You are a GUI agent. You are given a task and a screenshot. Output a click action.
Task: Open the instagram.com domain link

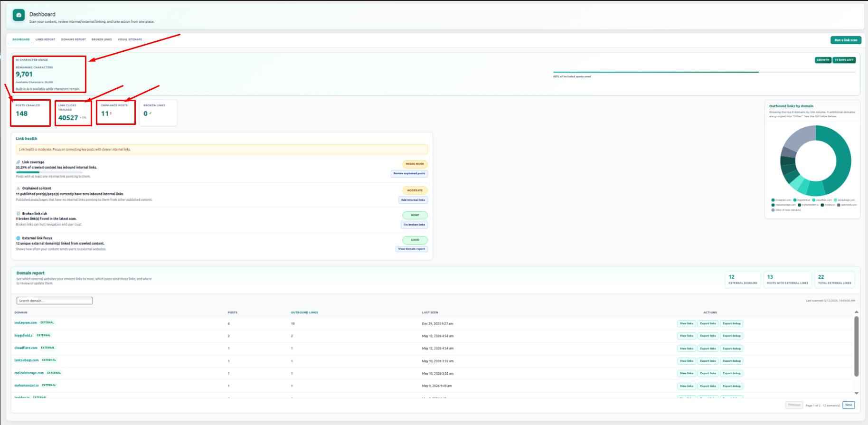26,323
